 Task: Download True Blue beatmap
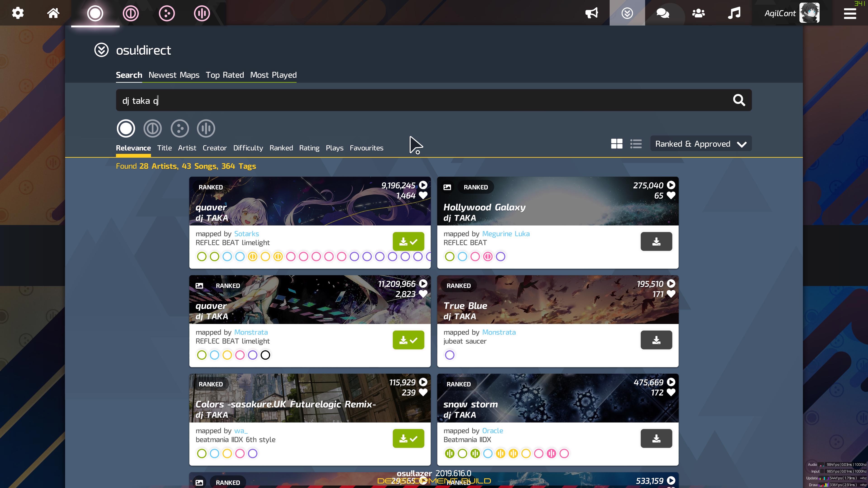click(656, 340)
